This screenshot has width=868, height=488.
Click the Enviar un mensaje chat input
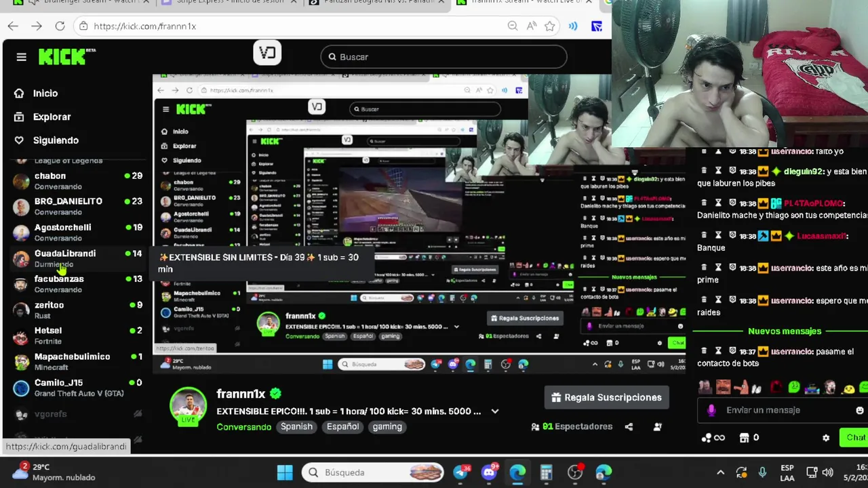click(x=783, y=410)
